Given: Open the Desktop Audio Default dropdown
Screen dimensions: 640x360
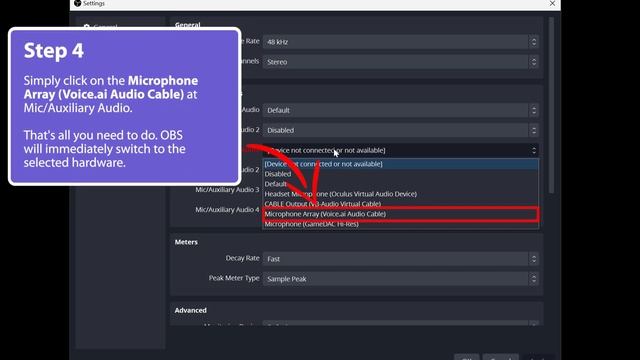Looking at the screenshot, I should (400, 110).
